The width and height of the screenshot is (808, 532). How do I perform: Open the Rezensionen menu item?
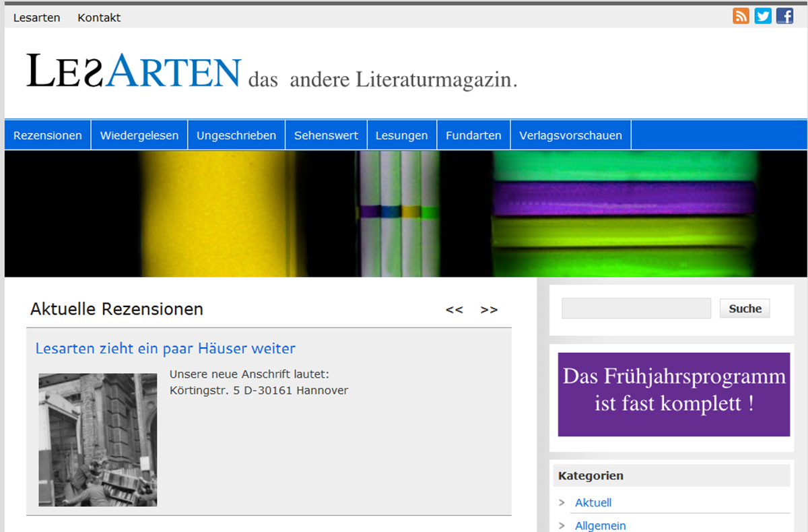click(48, 135)
